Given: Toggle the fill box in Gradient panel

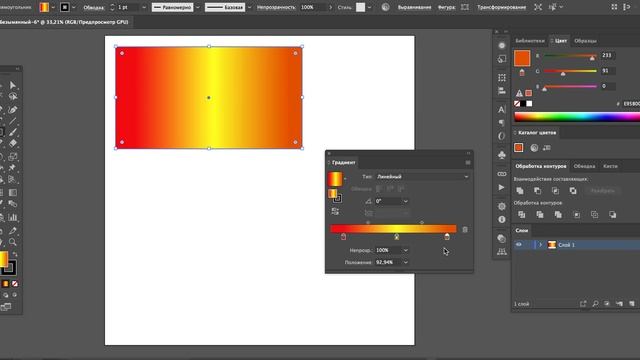Looking at the screenshot, I should [x=333, y=193].
